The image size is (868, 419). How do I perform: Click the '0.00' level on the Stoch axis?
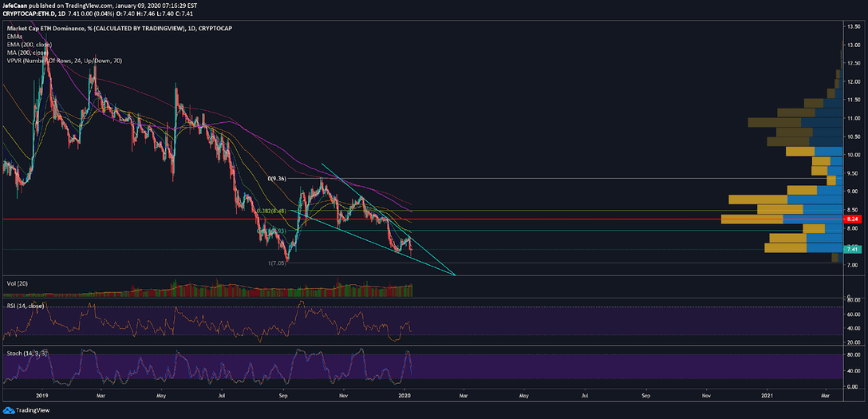(x=853, y=386)
